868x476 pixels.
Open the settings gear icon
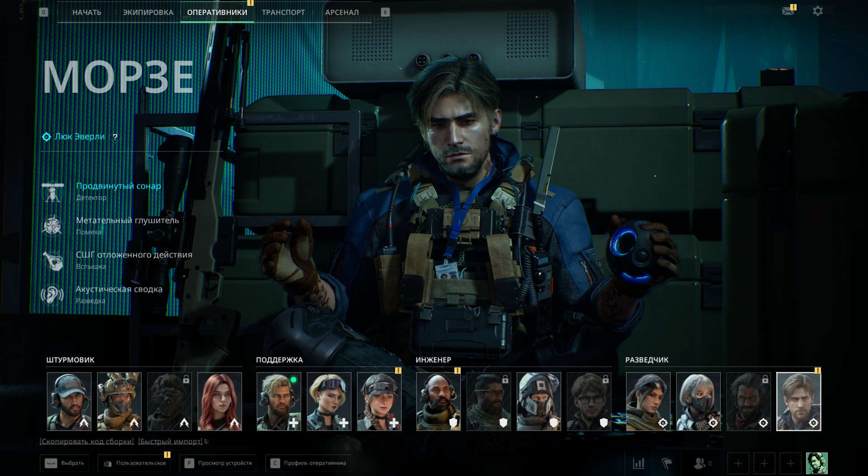[818, 11]
